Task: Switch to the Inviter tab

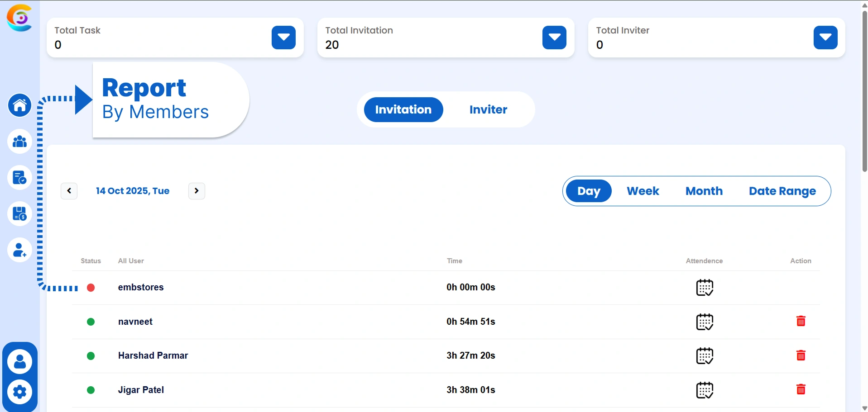Action: coord(488,109)
